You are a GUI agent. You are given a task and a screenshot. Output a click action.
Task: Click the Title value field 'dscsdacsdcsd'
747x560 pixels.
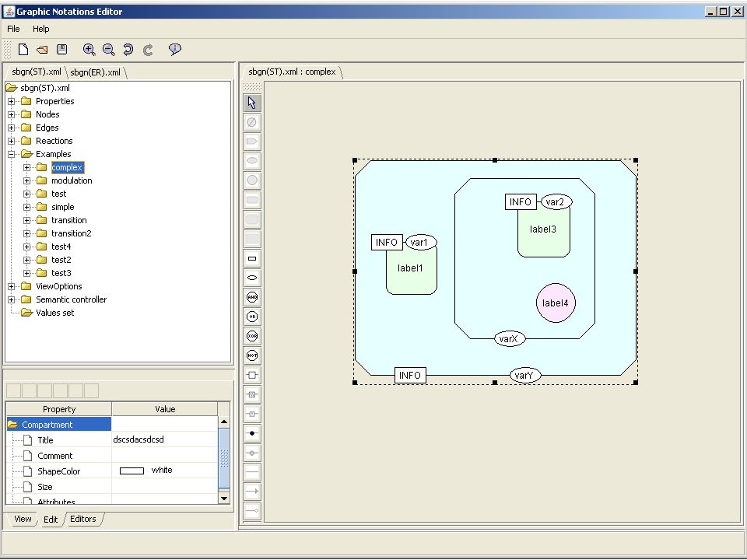coord(165,439)
